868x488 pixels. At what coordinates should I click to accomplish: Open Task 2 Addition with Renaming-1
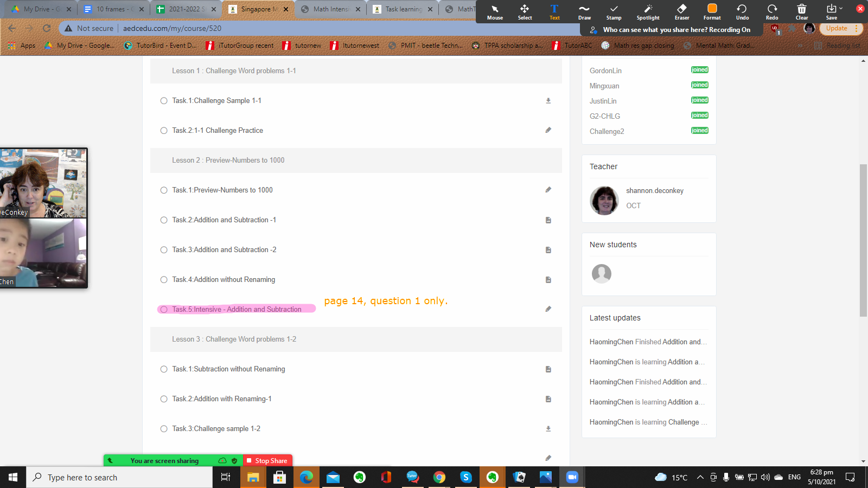coord(222,399)
